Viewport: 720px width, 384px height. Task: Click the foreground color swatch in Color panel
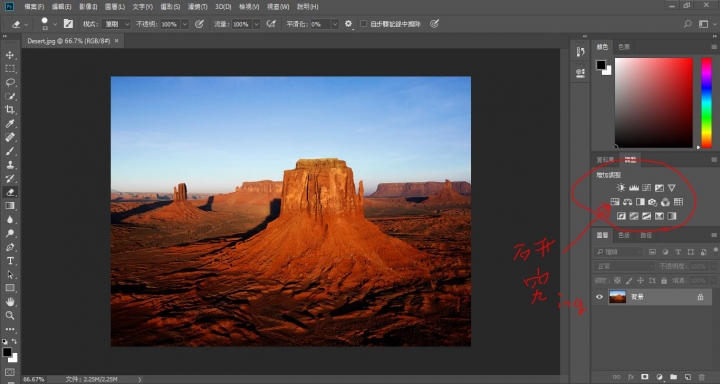pos(601,65)
